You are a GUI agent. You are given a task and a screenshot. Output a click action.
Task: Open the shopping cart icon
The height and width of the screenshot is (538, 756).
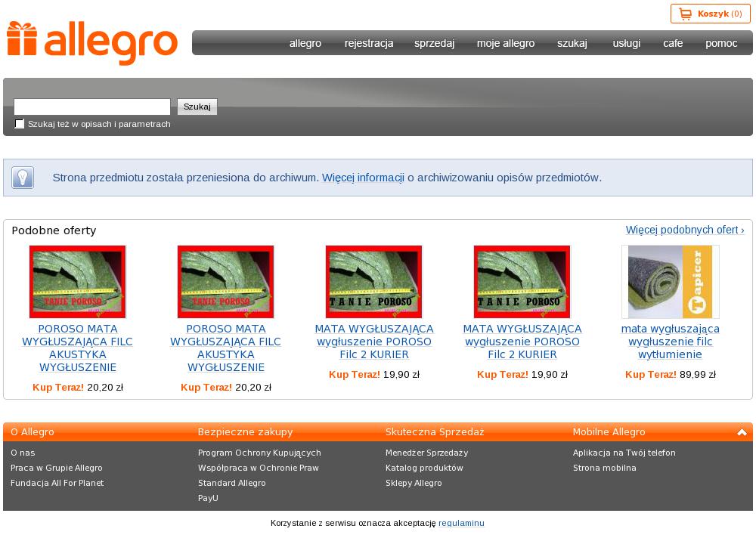[x=685, y=14]
